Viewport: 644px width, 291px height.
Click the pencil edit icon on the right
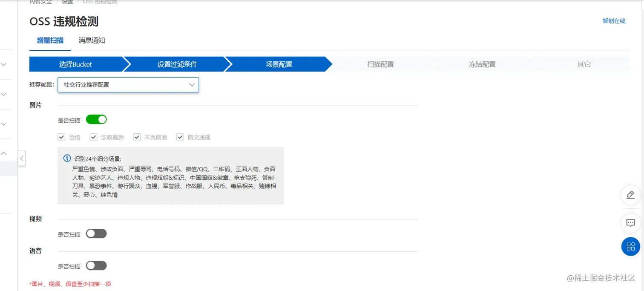click(631, 195)
